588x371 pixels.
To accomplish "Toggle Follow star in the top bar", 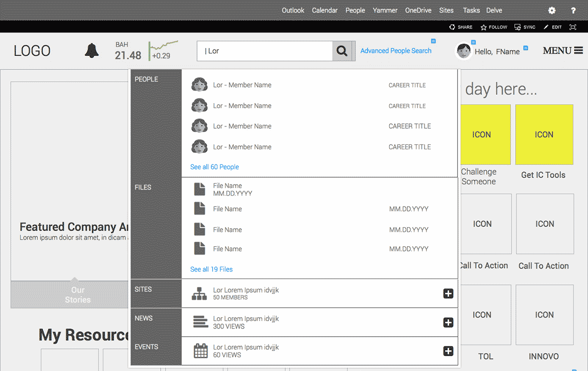I will 494,27.
